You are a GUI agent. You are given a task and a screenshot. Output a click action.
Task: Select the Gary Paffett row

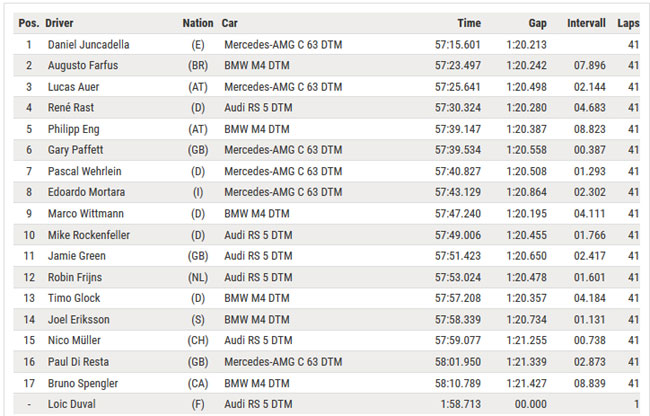point(75,150)
